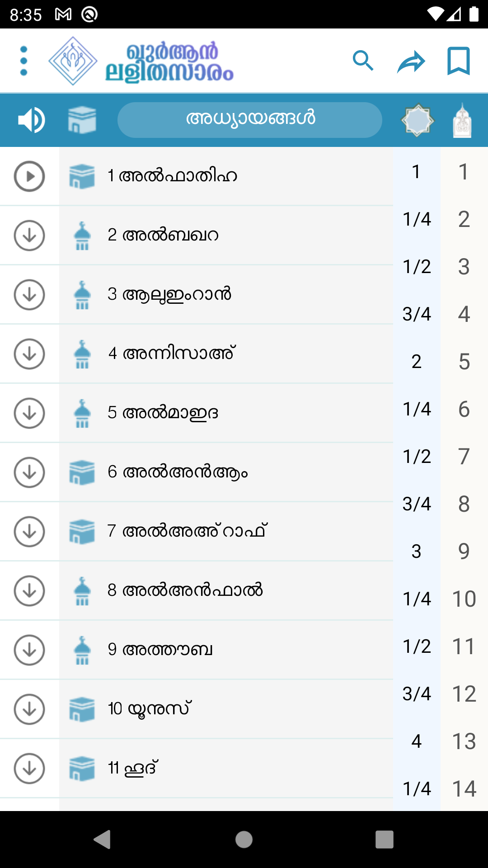Screen dimensions: 488x868
Task: Tap the Kaaba filter icon in blue bar
Action: 82,120
